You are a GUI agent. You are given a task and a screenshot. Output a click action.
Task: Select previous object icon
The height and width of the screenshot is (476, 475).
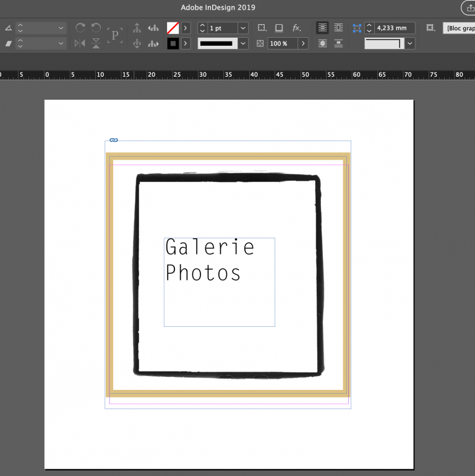(x=153, y=28)
